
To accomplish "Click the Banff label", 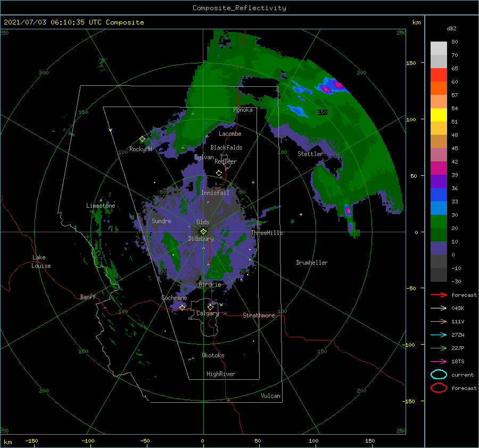I will (x=88, y=297).
